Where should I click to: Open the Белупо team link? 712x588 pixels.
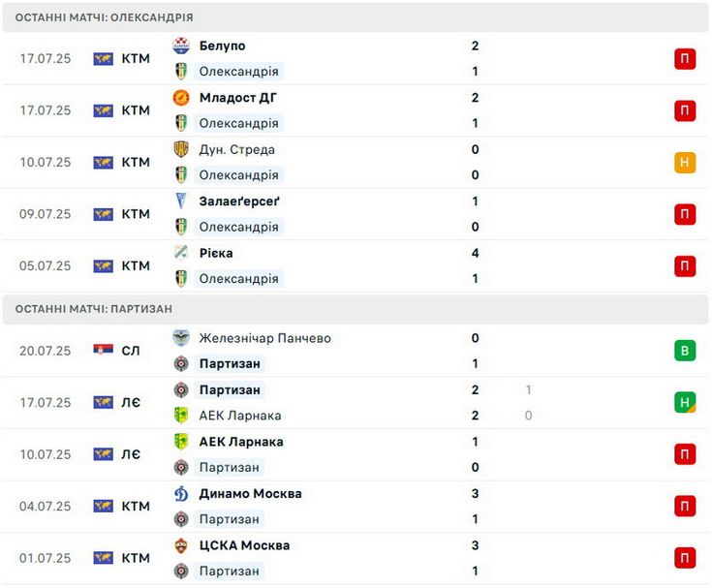(222, 46)
